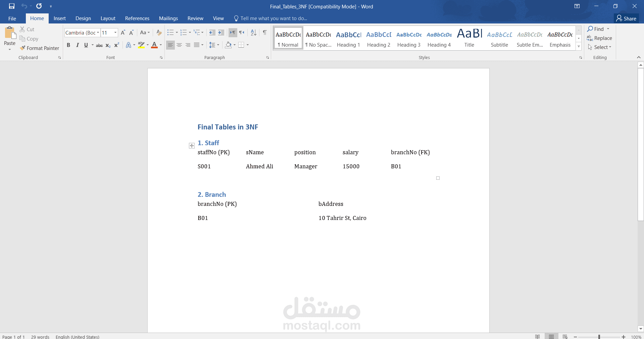This screenshot has width=644, height=339.
Task: Select the table move handle beside Staff
Action: (x=192, y=146)
